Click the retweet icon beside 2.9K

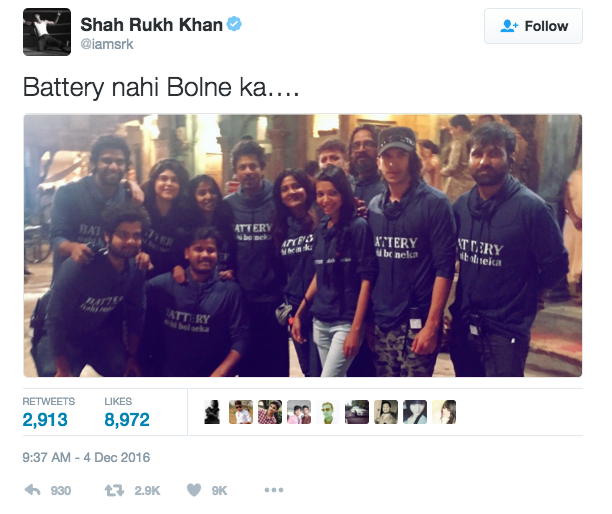(x=114, y=490)
